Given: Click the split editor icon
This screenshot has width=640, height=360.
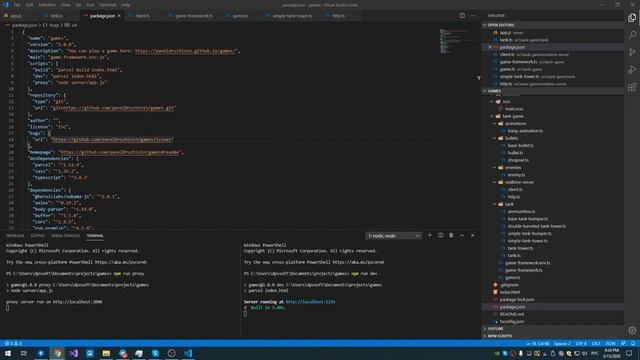Looking at the screenshot, I should (462, 16).
